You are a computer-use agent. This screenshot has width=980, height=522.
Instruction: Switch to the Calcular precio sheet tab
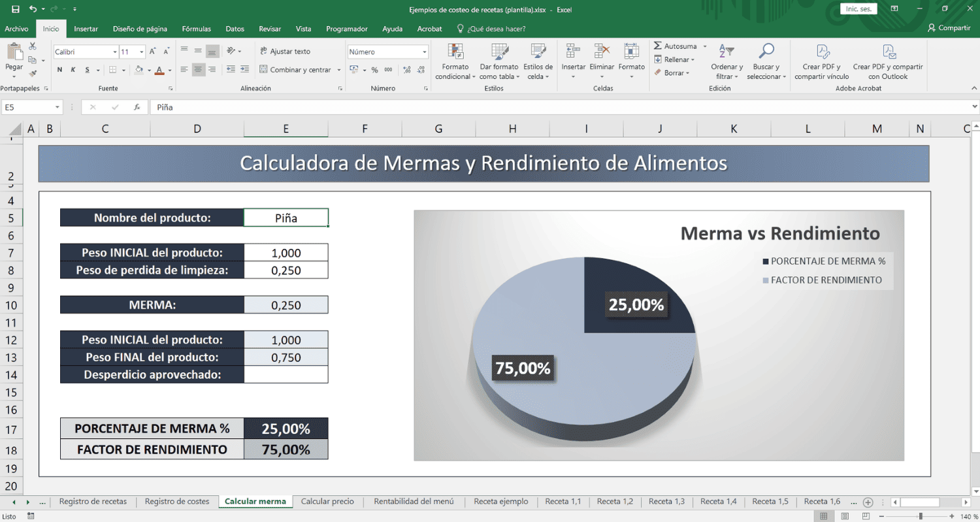(327, 502)
